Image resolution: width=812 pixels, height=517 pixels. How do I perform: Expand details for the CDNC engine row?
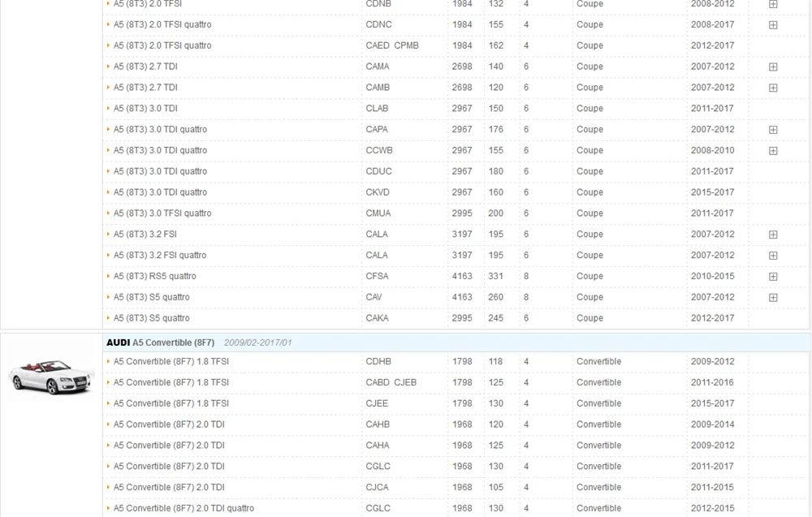tap(773, 25)
